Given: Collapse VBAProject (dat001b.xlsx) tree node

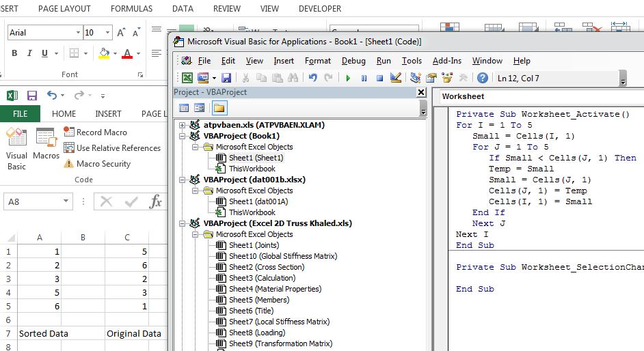Looking at the screenshot, I should [x=182, y=180].
